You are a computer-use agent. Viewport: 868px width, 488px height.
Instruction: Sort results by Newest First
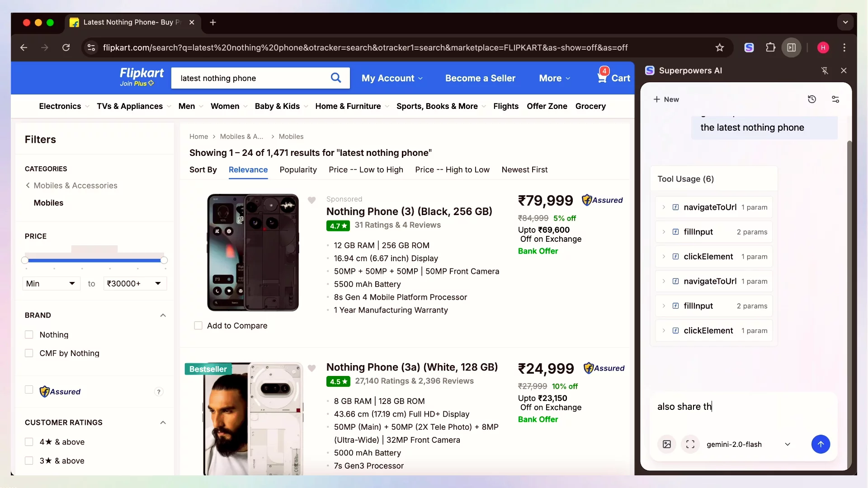[524, 170]
